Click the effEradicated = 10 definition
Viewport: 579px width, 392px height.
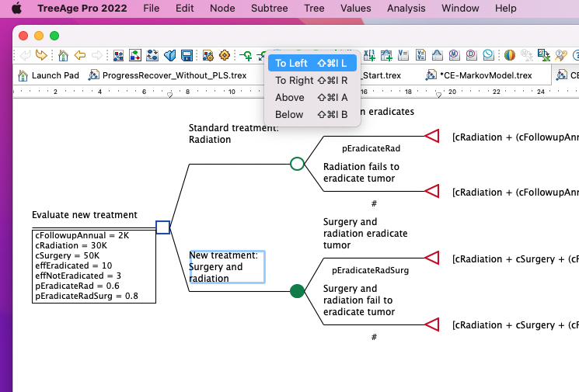tap(74, 265)
